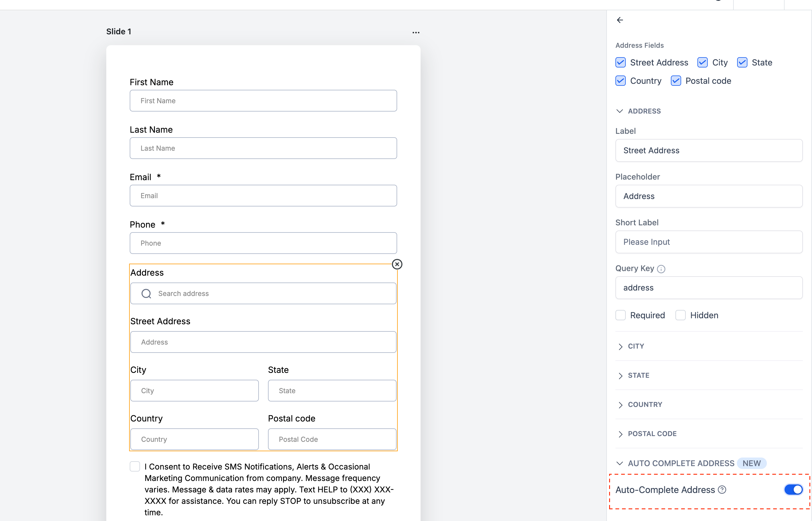
Task: Open the Slide 1 three-dot options menu
Action: click(416, 33)
